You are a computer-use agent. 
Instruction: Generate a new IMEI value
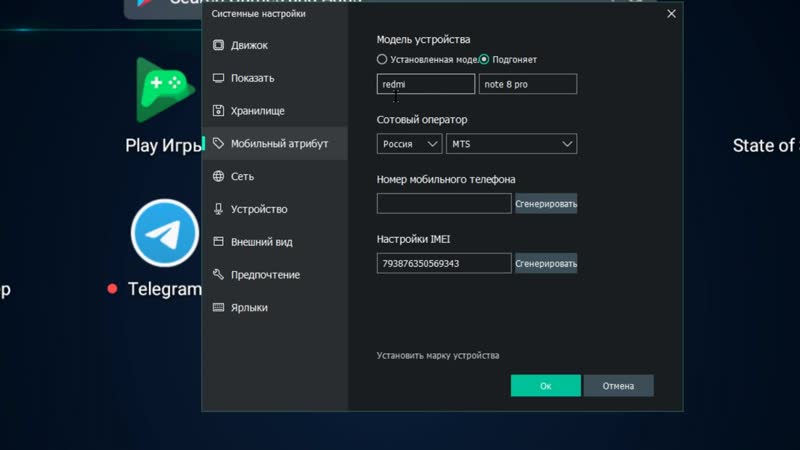(x=546, y=263)
